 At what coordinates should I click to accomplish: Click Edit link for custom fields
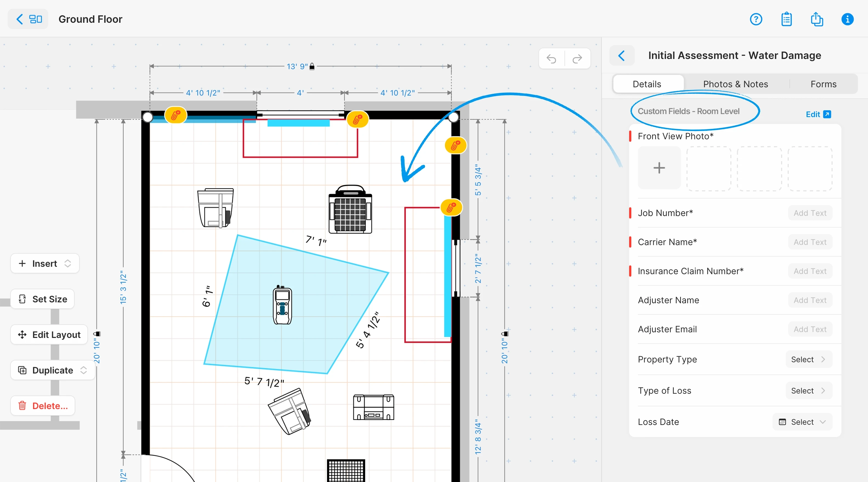click(818, 115)
